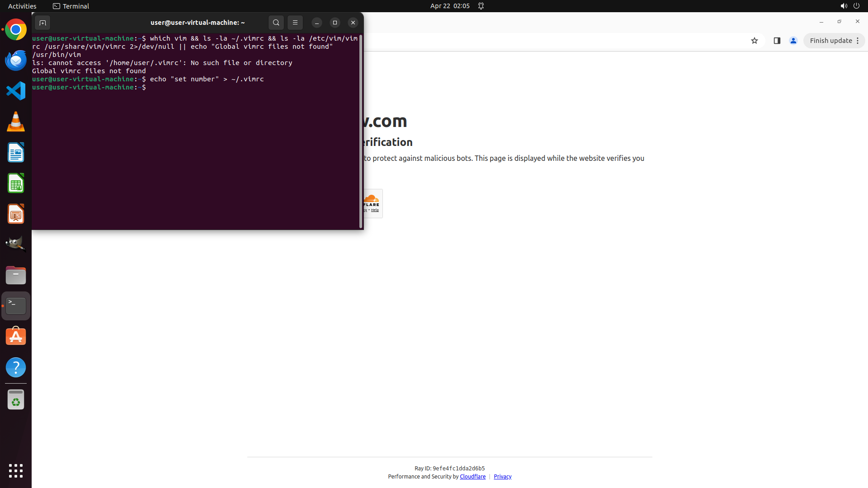Toggle the Chrome side panel
Viewport: 868px width, 488px height.
[x=777, y=41]
